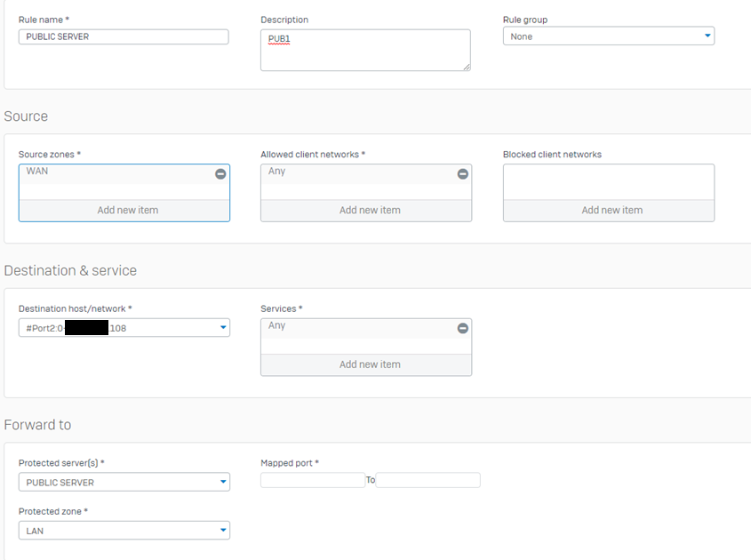Viewport: 751px width, 560px height.
Task: Expand Destination host/network dropdown
Action: [x=222, y=328]
